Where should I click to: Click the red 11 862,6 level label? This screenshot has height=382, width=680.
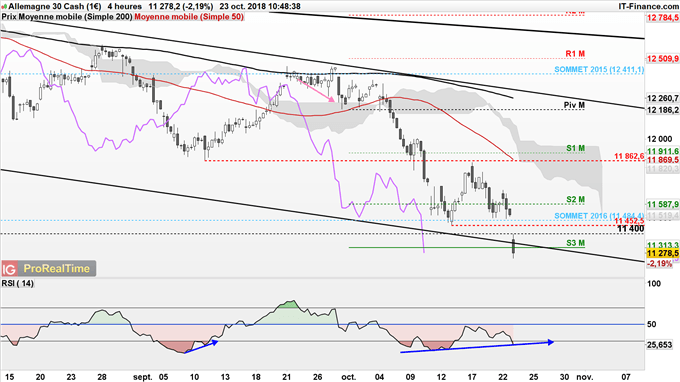pos(629,156)
